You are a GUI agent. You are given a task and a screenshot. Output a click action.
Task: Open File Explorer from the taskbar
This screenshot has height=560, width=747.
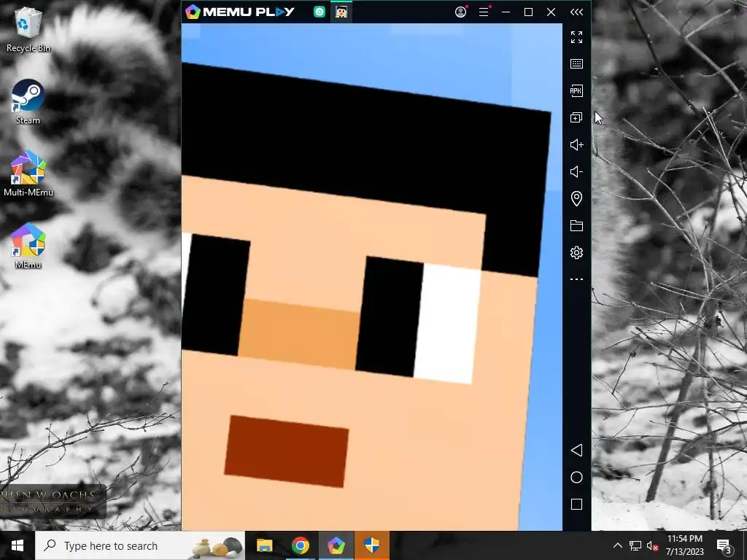[x=264, y=545]
